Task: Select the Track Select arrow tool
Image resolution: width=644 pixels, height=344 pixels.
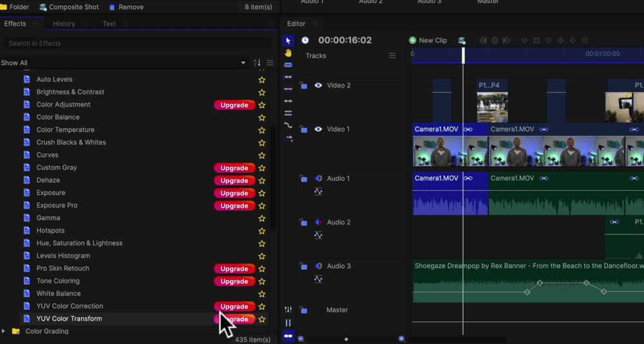Action: [288, 138]
